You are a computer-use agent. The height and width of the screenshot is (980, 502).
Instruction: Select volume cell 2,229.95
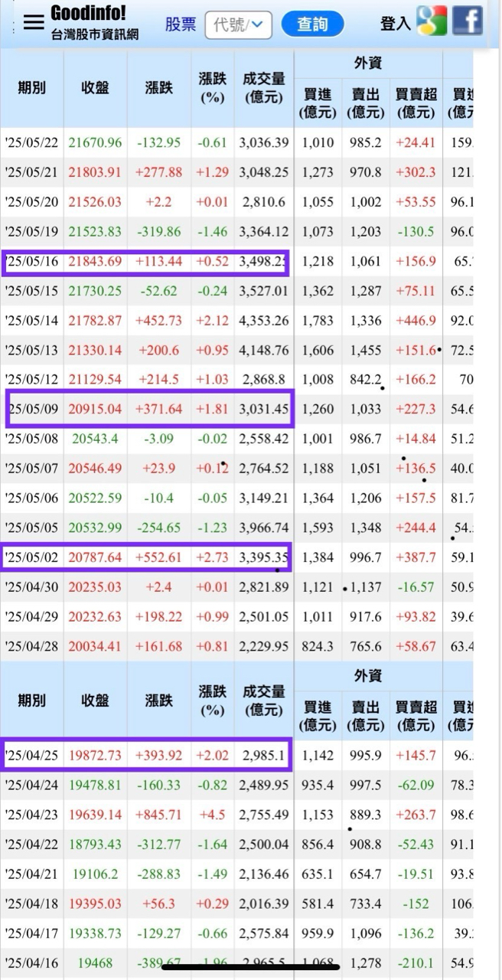(x=264, y=647)
